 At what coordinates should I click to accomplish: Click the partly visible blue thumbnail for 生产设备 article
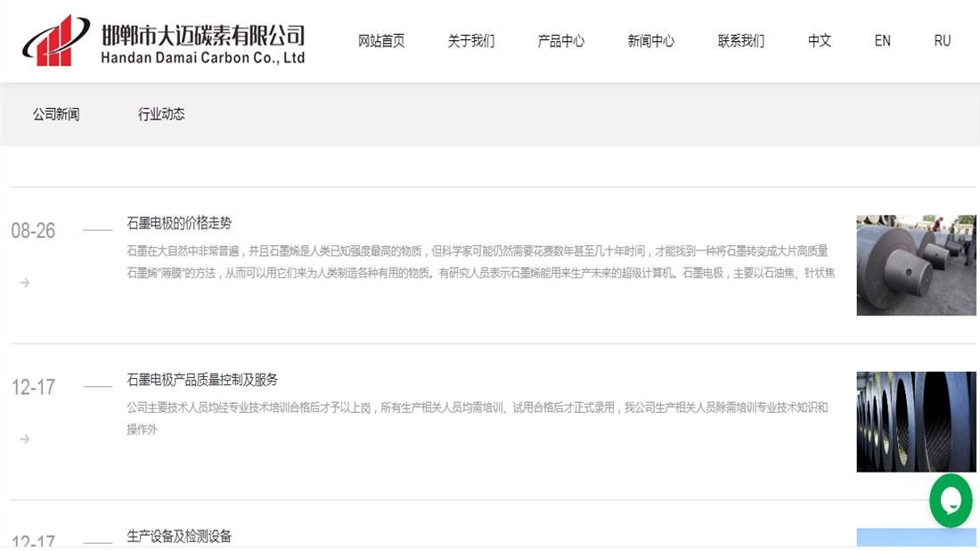pyautogui.click(x=916, y=538)
